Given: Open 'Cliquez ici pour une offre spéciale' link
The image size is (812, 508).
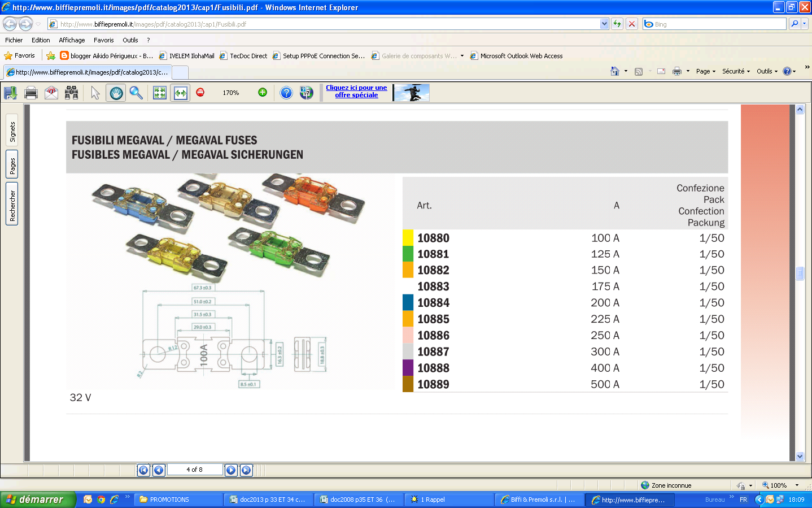Looking at the screenshot, I should click(356, 92).
